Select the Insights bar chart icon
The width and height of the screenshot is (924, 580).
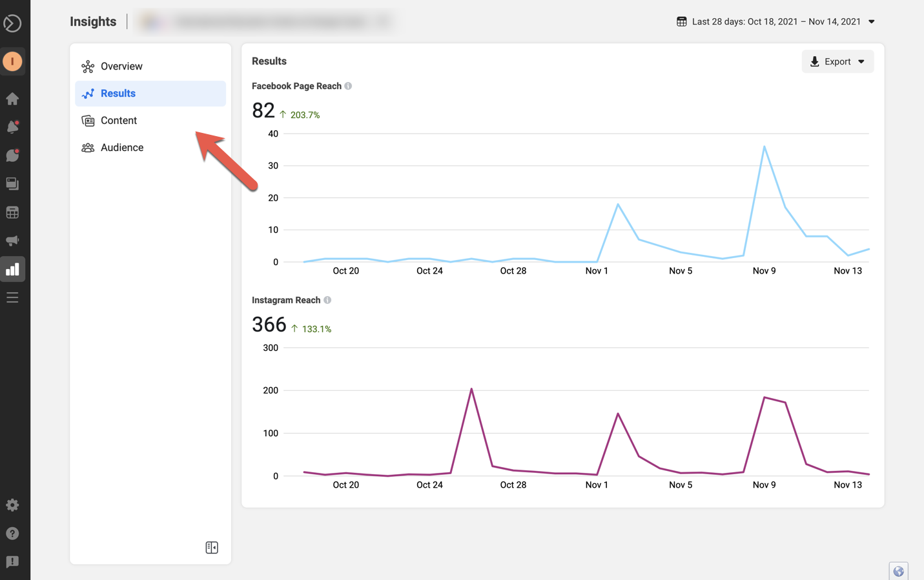(x=12, y=269)
